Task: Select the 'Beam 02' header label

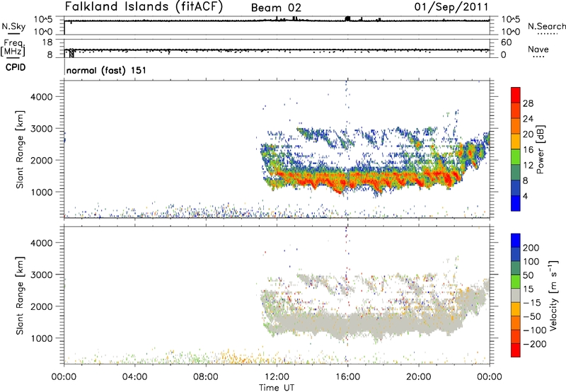Action: (276, 8)
